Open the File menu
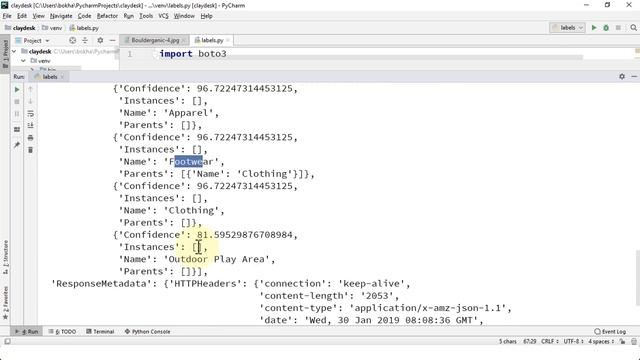 (x=7, y=16)
